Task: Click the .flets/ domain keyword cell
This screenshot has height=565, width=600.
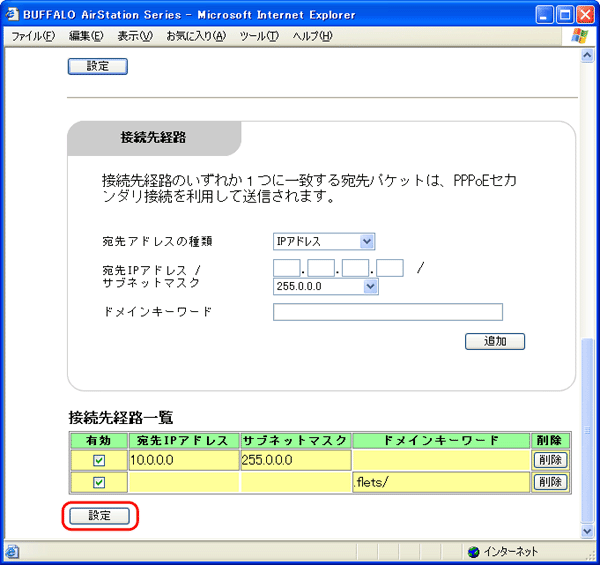Action: [x=441, y=482]
